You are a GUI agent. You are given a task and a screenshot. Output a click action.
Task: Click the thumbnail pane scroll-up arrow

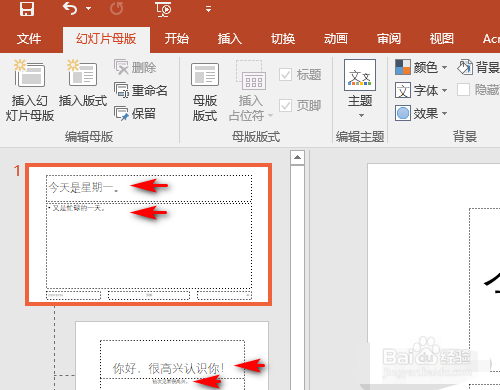297,157
